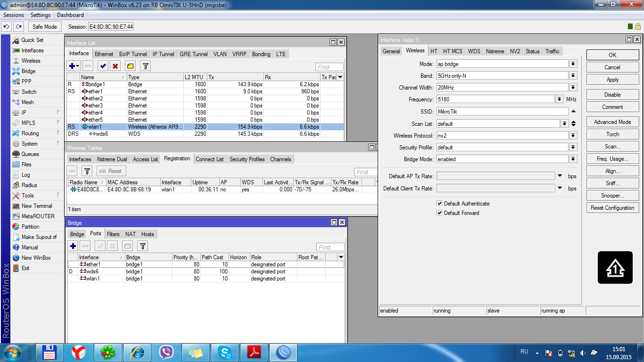Image resolution: width=644 pixels, height=362 pixels.
Task: Click the Undo arrow in top toolbar
Action: tap(7, 27)
